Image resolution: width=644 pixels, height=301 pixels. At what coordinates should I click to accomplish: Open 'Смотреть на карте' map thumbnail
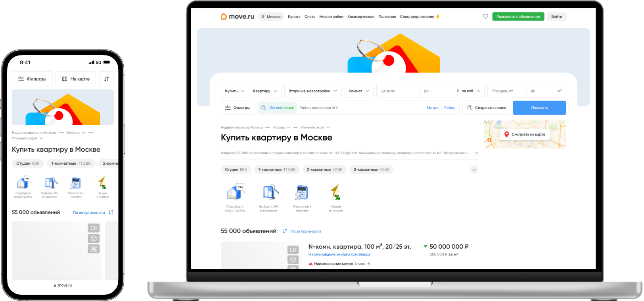pos(525,134)
